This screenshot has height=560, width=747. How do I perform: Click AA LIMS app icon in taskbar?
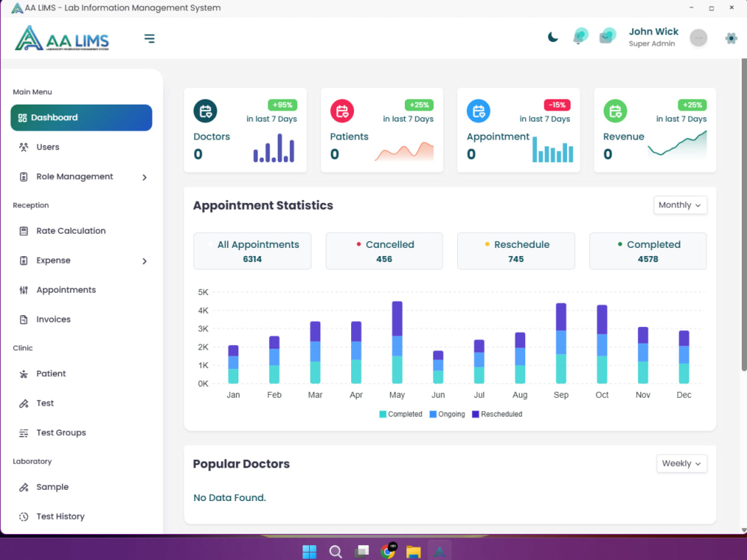pyautogui.click(x=439, y=552)
